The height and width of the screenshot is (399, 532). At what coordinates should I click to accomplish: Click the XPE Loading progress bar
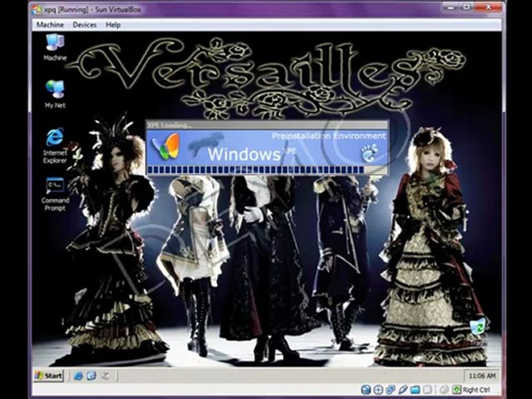click(267, 170)
